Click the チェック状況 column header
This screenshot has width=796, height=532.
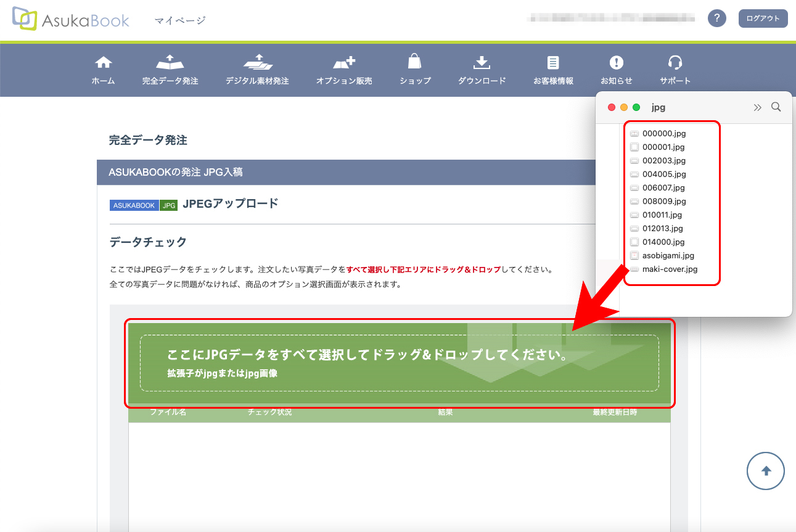point(269,412)
